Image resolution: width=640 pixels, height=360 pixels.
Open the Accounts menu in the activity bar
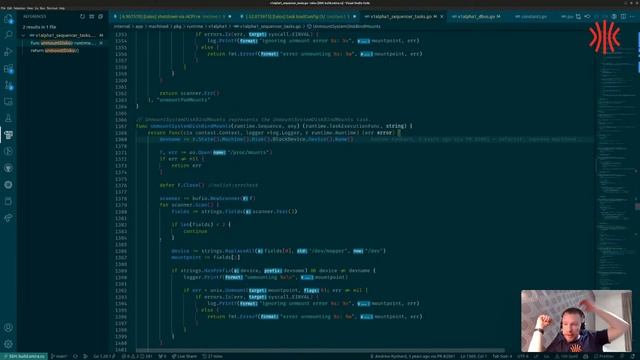tap(8, 327)
